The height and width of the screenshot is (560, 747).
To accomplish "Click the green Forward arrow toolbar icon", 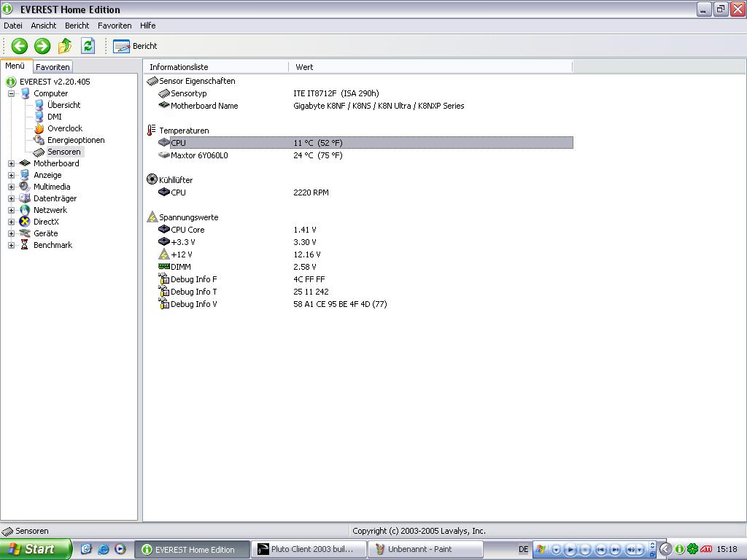I will tap(42, 46).
